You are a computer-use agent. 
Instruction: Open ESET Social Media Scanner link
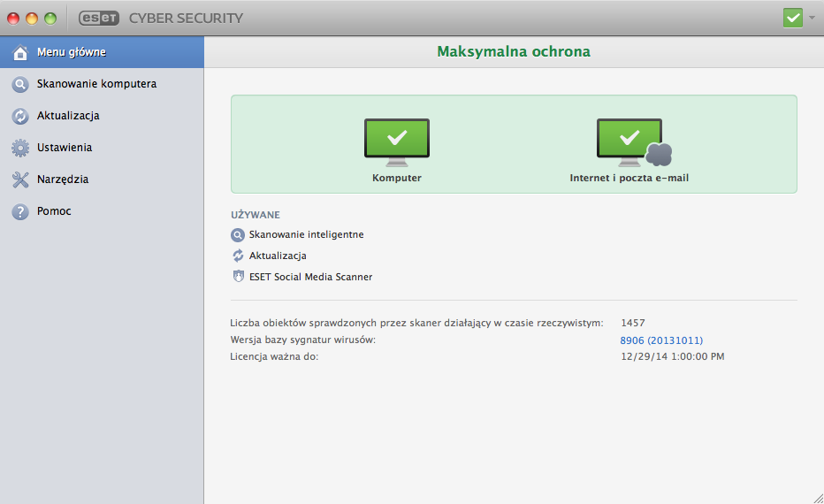click(x=310, y=277)
